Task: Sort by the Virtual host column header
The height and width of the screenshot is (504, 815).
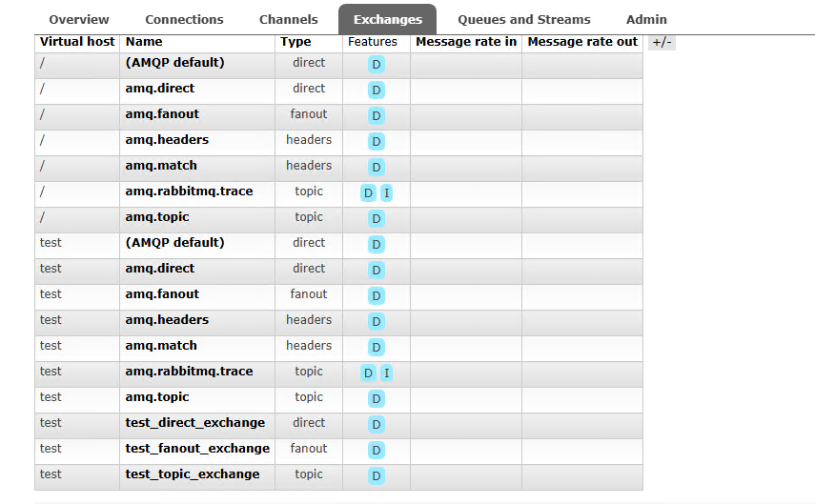Action: [x=77, y=42]
